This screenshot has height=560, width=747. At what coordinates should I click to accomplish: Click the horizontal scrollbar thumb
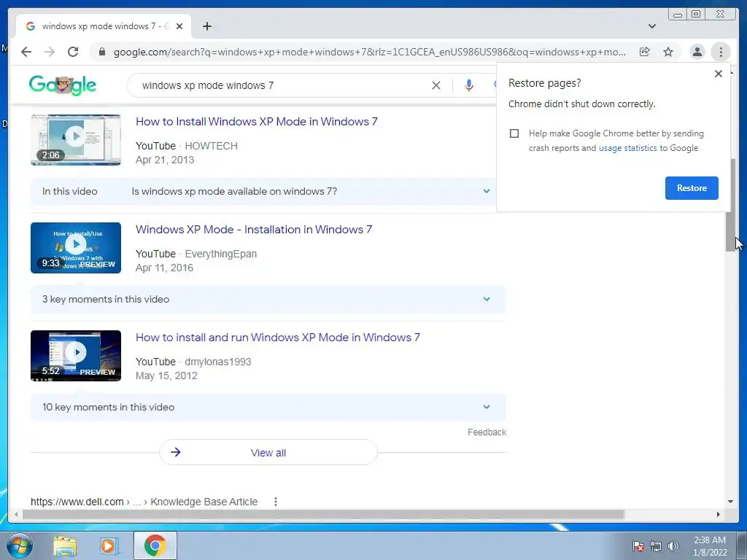323,514
